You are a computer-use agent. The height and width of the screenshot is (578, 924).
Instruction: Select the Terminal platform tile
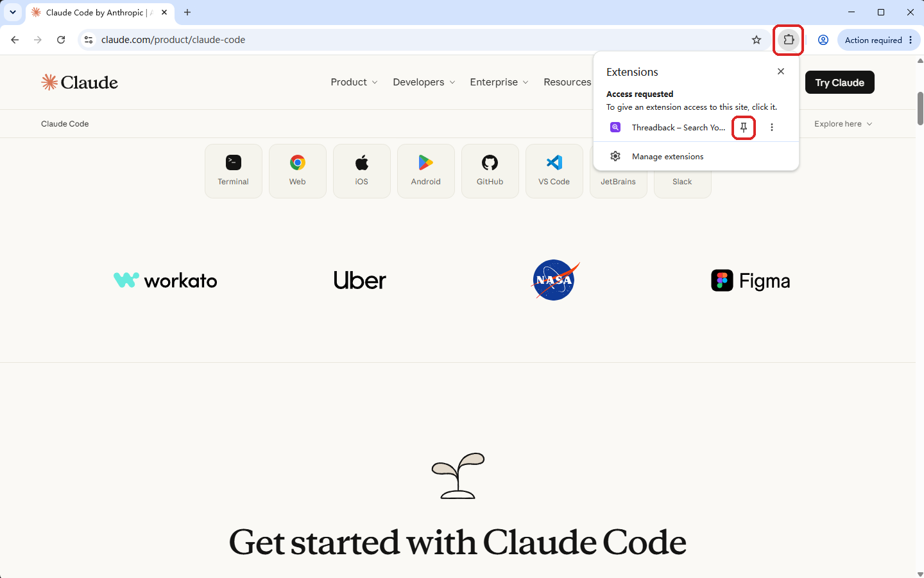click(x=234, y=171)
